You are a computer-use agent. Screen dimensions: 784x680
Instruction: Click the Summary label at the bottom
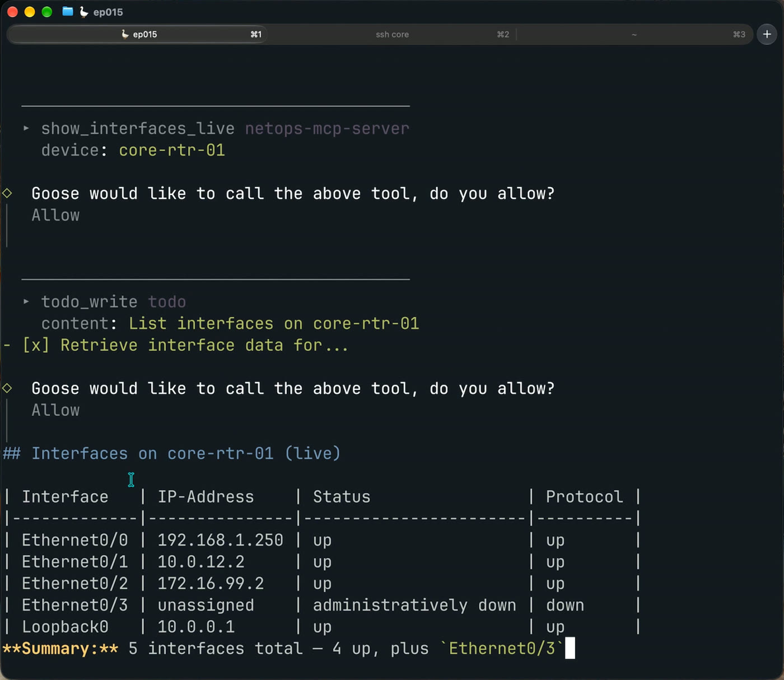pos(60,649)
